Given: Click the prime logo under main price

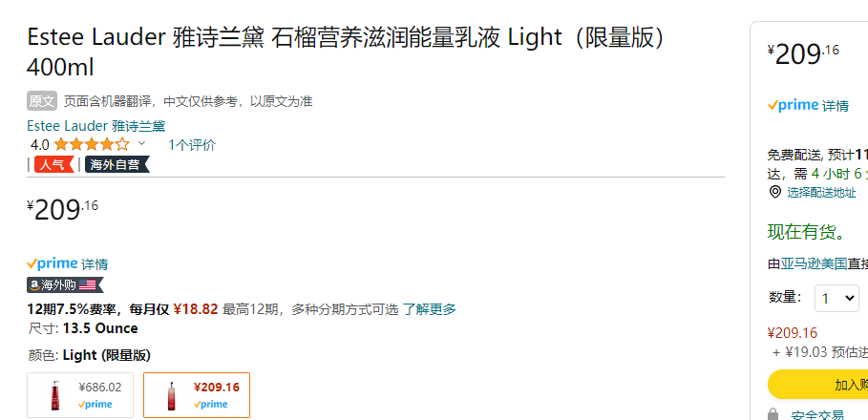Looking at the screenshot, I should pyautogui.click(x=52, y=263).
